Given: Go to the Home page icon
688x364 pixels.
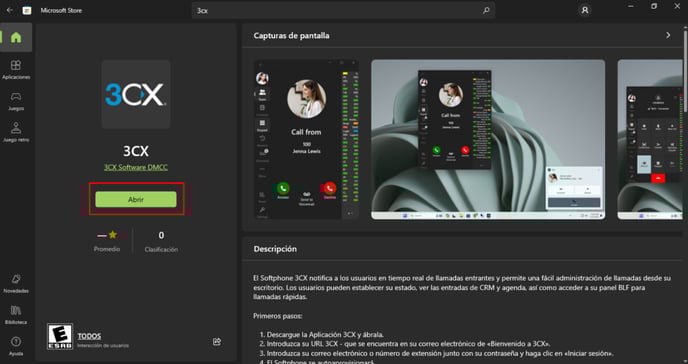Looking at the screenshot, I should pyautogui.click(x=16, y=37).
